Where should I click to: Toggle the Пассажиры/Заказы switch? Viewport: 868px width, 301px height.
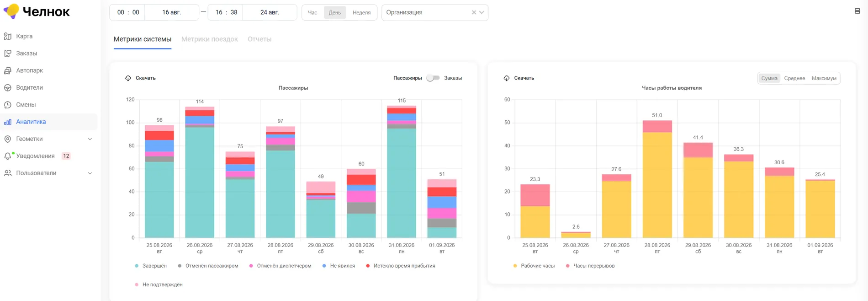pos(433,78)
